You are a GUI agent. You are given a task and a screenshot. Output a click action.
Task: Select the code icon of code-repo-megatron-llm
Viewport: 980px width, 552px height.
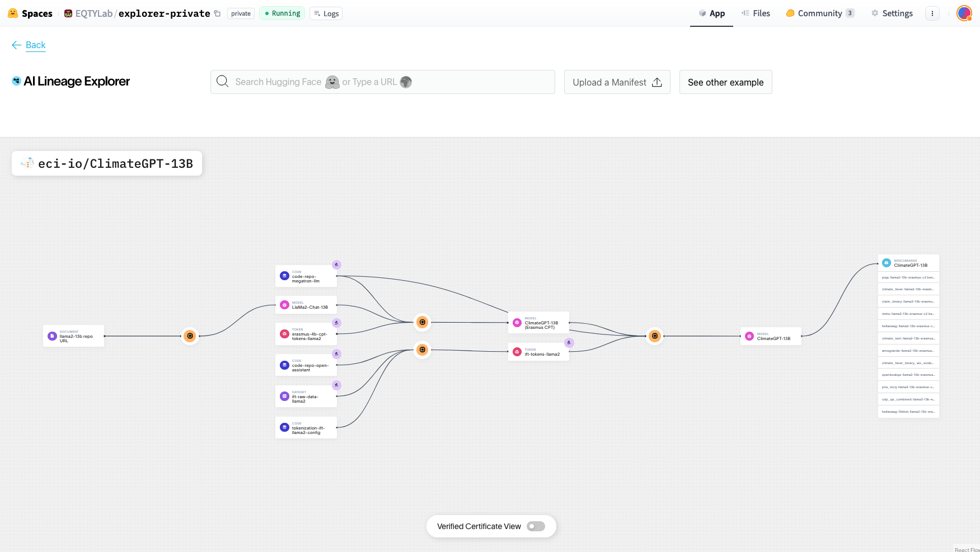284,276
